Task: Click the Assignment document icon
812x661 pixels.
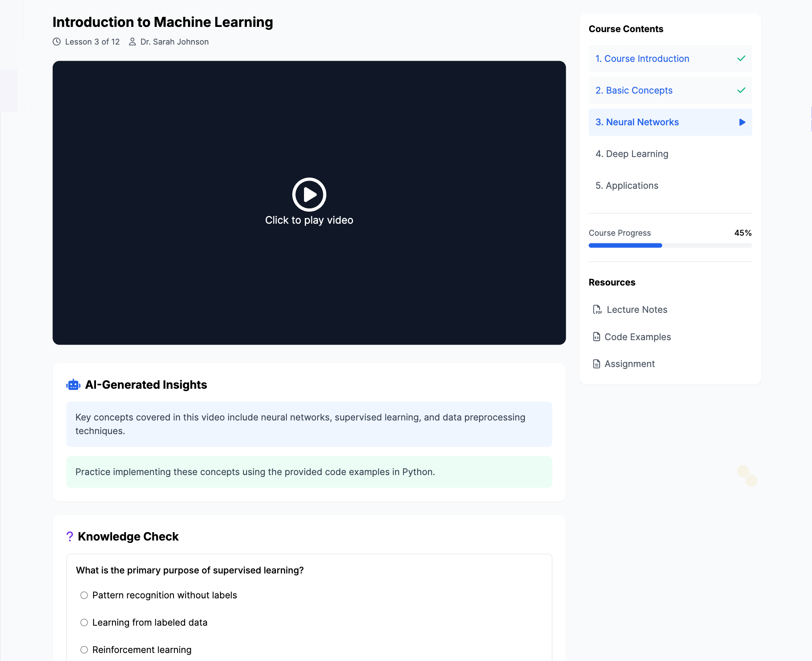Action: (x=597, y=364)
